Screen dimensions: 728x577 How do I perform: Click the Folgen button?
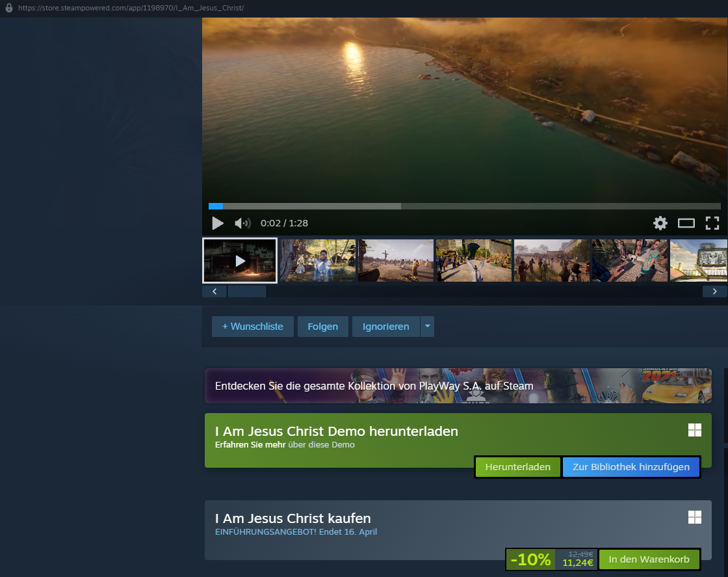pyautogui.click(x=323, y=327)
